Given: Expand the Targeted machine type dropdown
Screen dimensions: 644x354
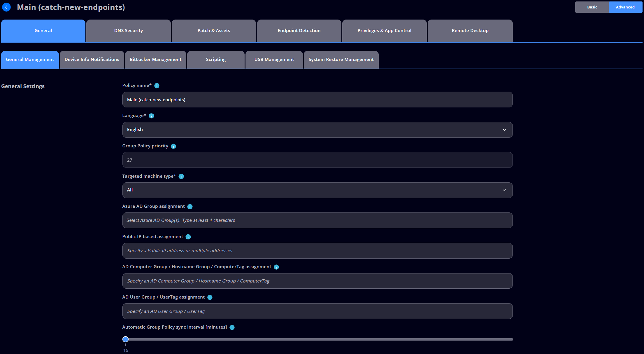Looking at the screenshot, I should click(317, 190).
